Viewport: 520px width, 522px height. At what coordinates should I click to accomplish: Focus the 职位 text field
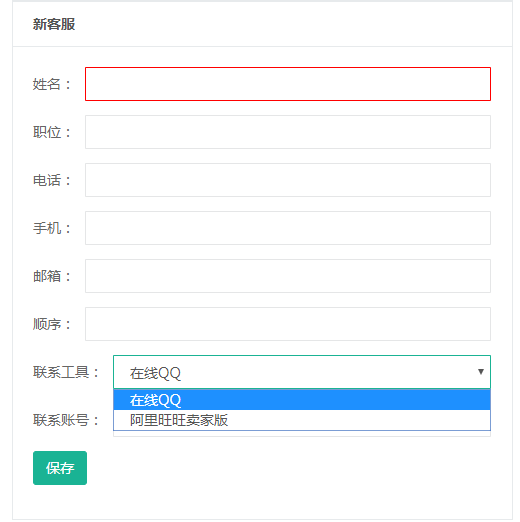pos(288,132)
